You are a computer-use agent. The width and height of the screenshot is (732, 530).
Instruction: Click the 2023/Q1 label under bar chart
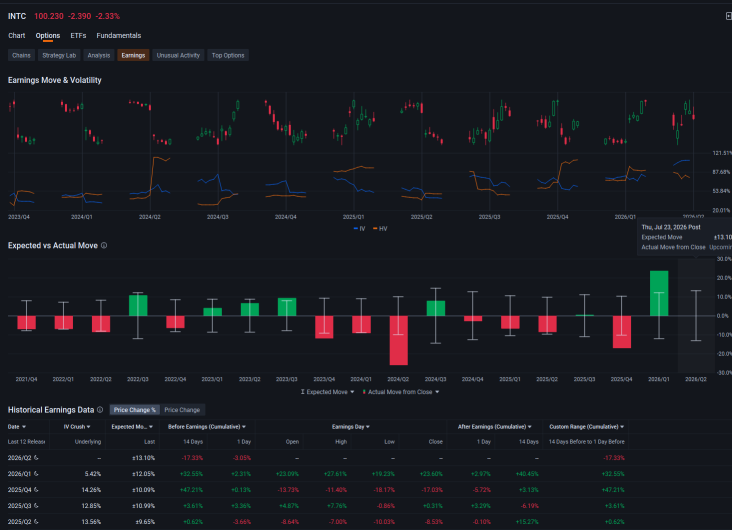tap(212, 379)
